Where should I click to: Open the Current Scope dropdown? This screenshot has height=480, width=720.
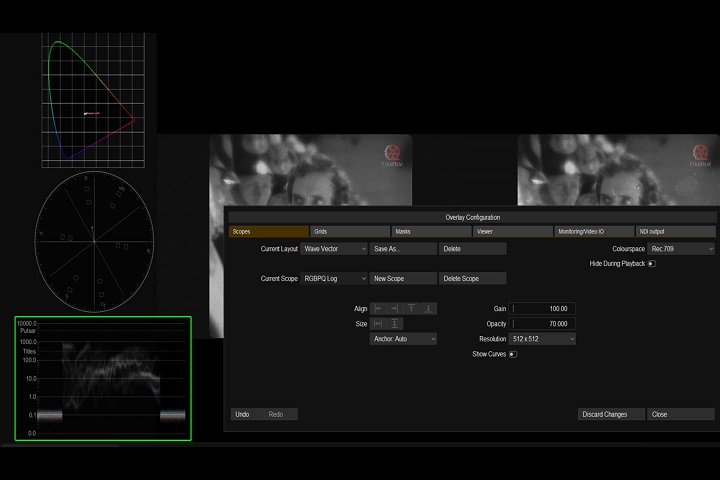pos(334,279)
